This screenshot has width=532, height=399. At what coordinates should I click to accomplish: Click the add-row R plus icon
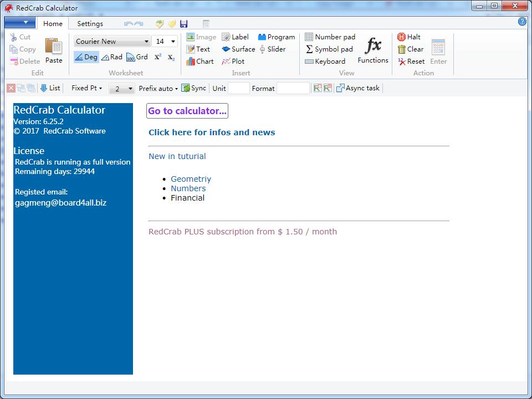point(317,88)
